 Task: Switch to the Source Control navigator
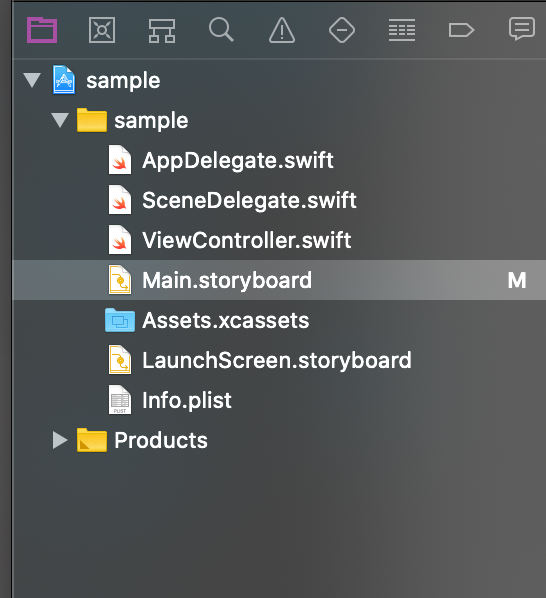point(102,30)
